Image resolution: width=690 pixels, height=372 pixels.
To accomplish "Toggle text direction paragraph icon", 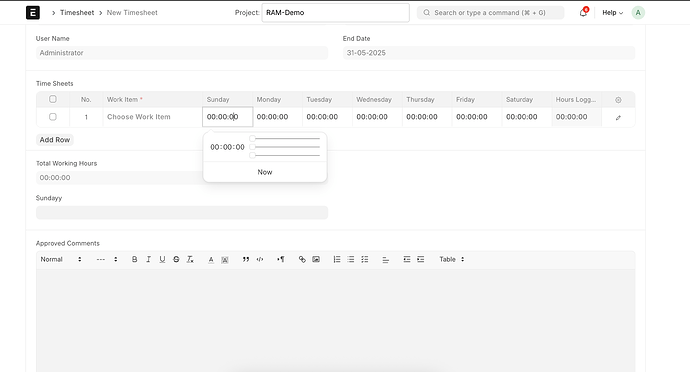I will point(281,259).
